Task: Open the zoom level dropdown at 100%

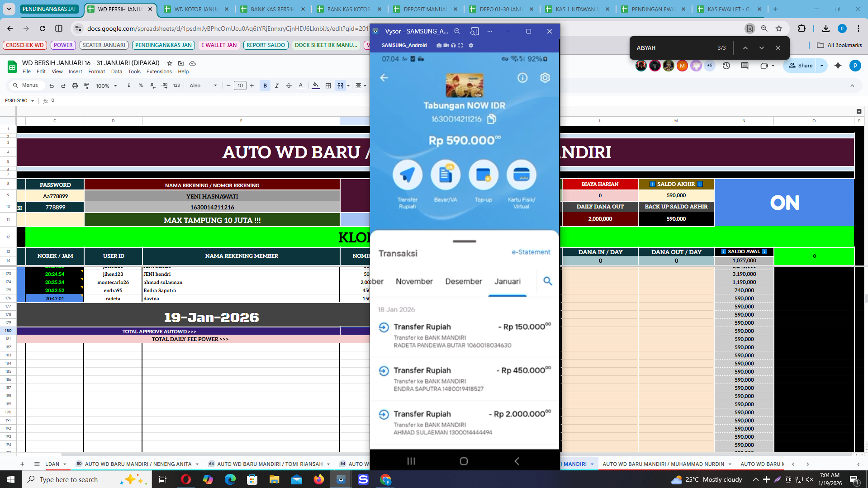Action: coord(106,85)
